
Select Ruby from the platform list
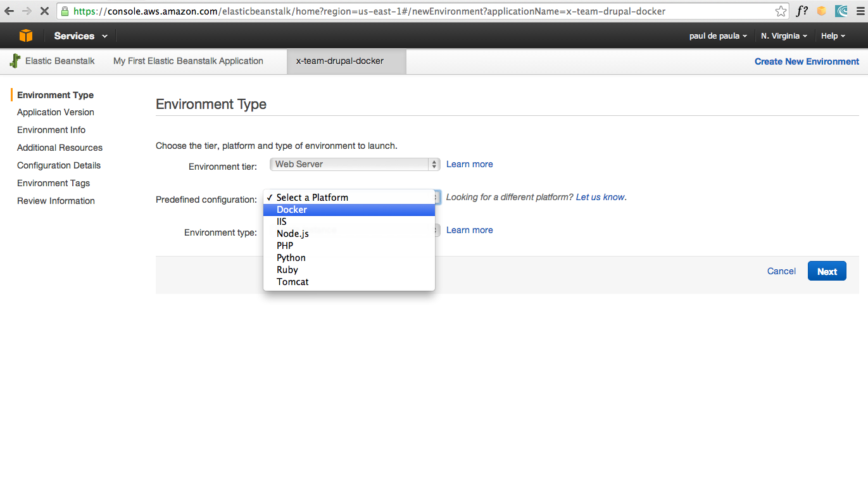tap(349, 270)
